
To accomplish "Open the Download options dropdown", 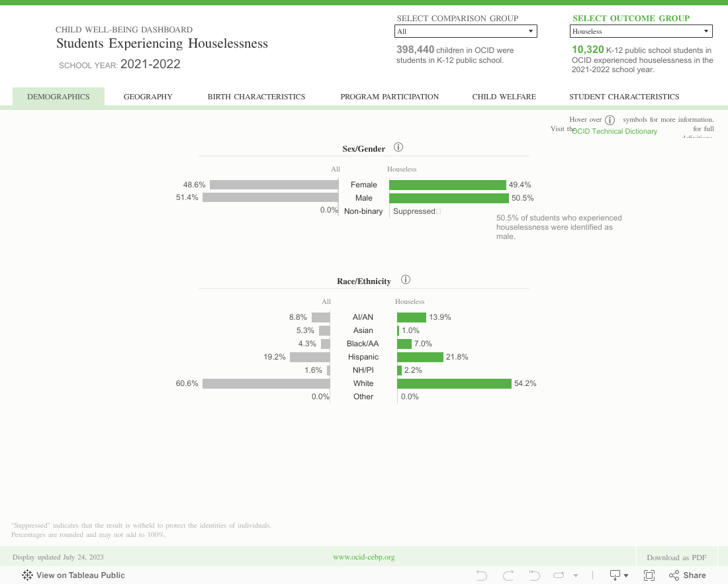I will pos(619,575).
